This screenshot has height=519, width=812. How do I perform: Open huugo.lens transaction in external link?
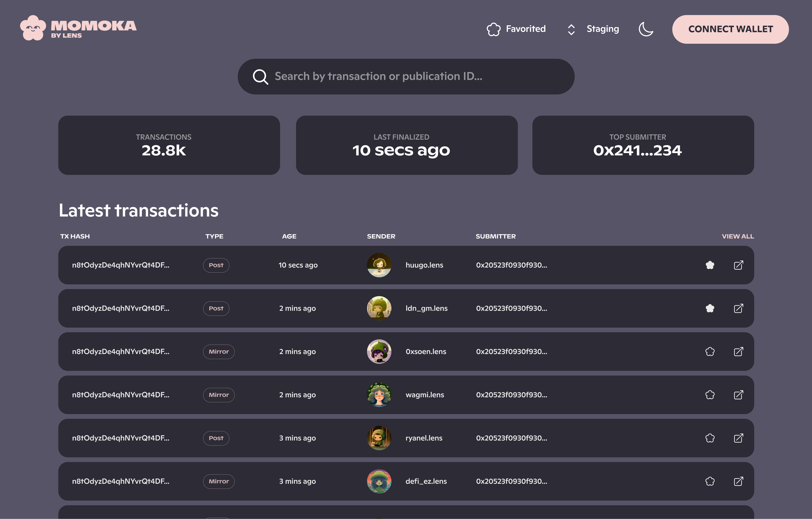click(738, 265)
